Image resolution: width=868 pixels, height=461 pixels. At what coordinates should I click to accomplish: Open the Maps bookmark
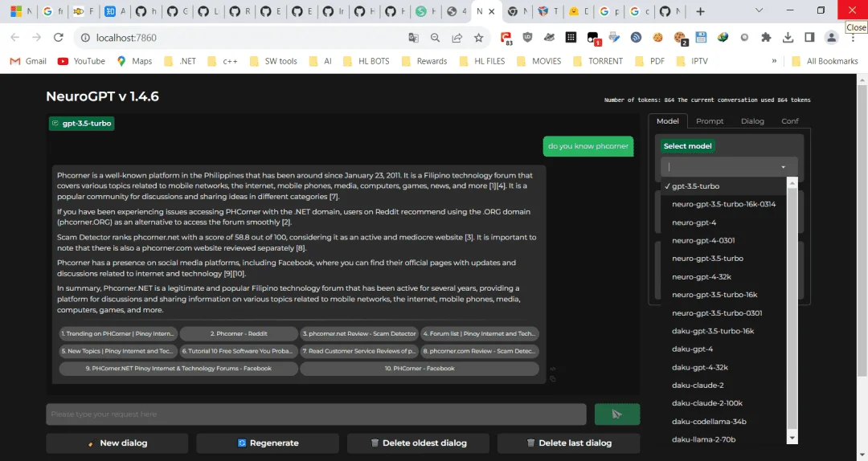[x=134, y=61]
